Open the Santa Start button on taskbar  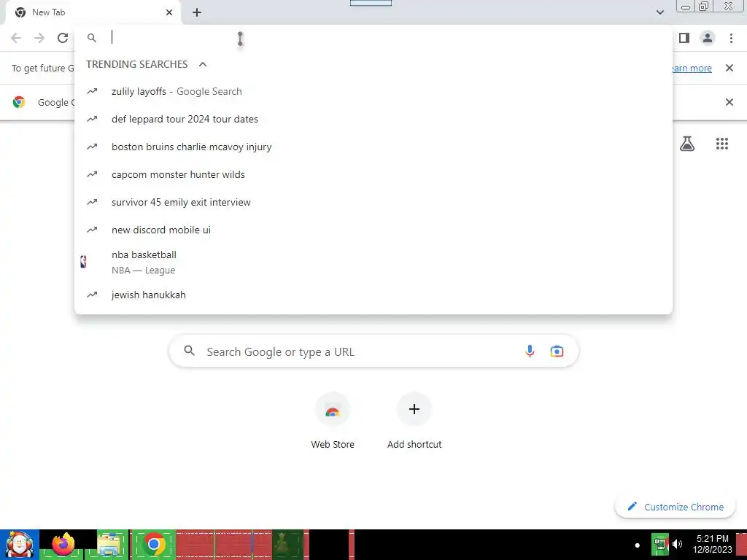[x=19, y=545]
